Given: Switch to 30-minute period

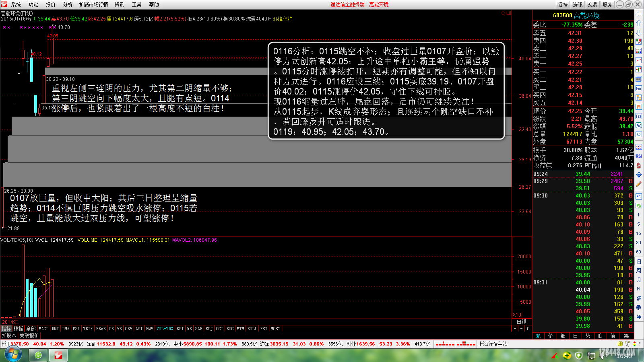Looking at the screenshot, I should tap(639, 243).
